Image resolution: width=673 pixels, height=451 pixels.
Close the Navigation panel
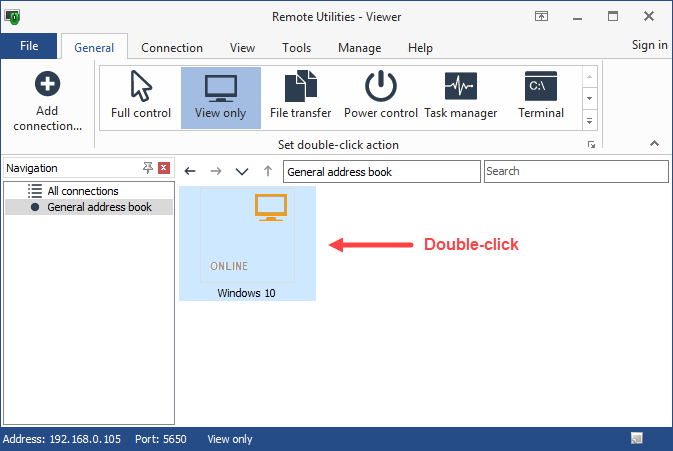coord(164,168)
